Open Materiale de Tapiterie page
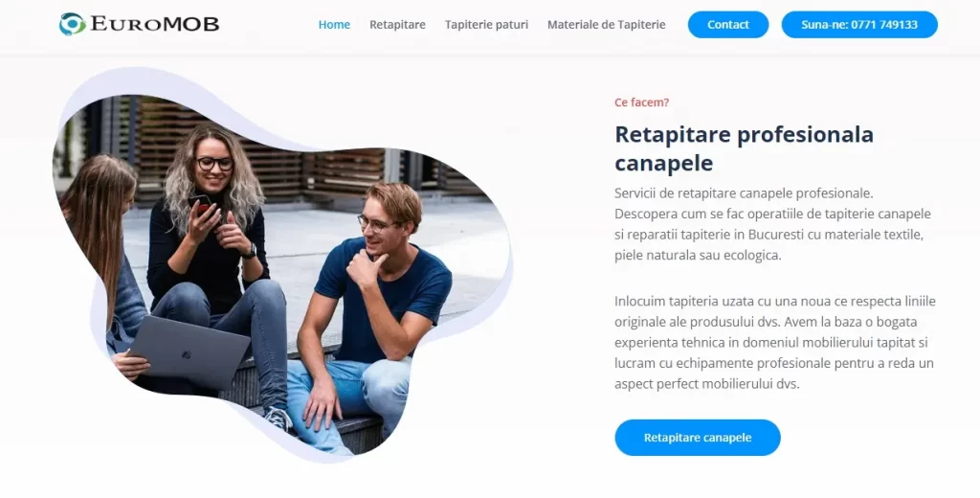 [x=606, y=24]
